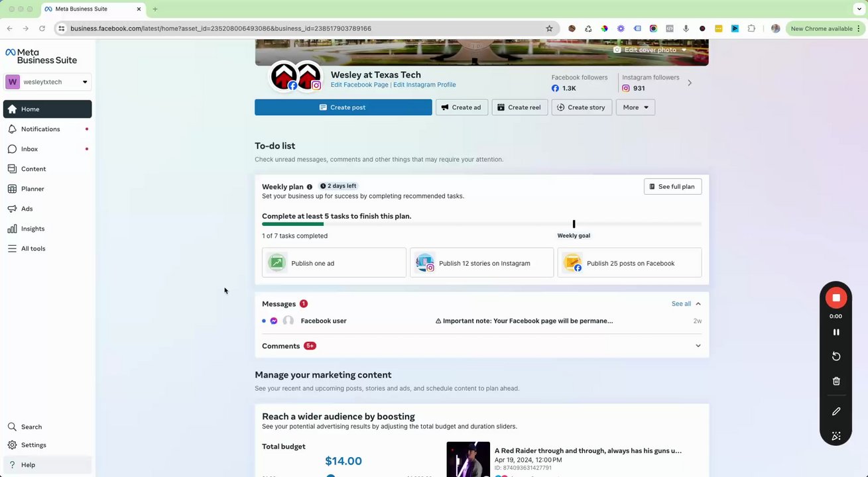Click the Weekly goal marker
The image size is (868, 477).
coord(574,224)
